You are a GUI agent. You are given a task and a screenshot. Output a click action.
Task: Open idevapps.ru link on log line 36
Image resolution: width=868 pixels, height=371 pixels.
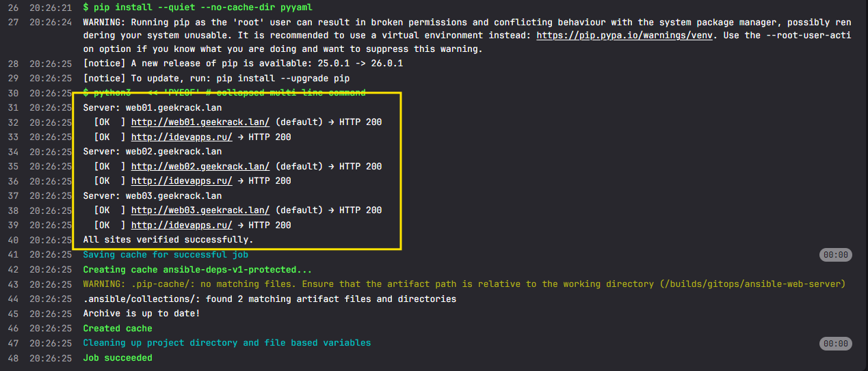tap(181, 181)
